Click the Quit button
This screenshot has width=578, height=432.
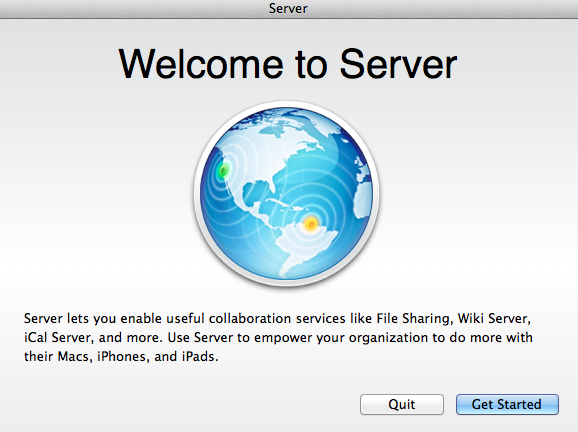(x=402, y=404)
